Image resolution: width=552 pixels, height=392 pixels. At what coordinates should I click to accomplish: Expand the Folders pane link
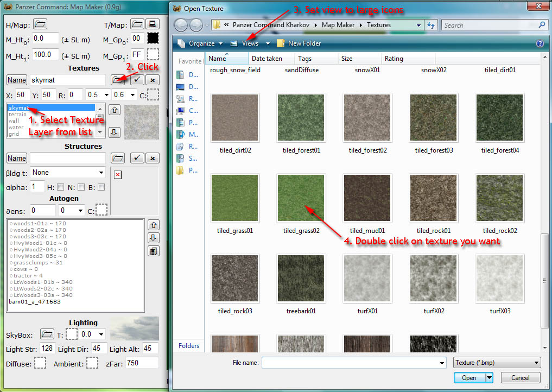click(x=189, y=346)
